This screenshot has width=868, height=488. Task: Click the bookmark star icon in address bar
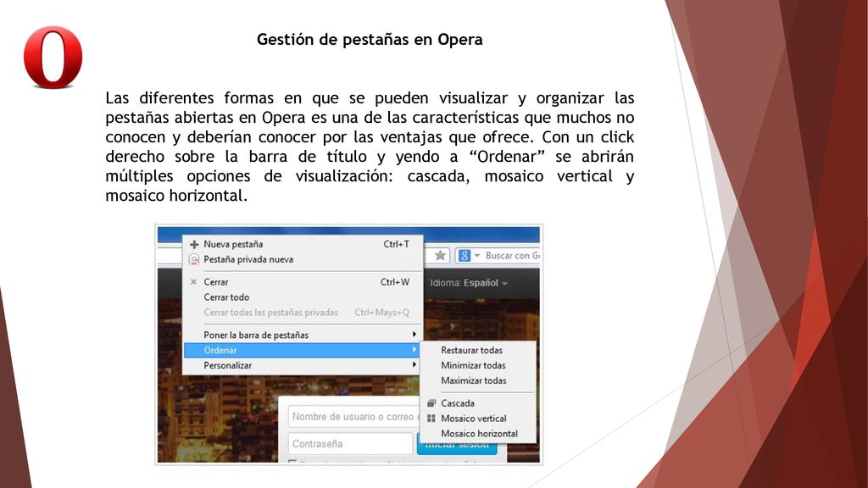click(x=440, y=255)
